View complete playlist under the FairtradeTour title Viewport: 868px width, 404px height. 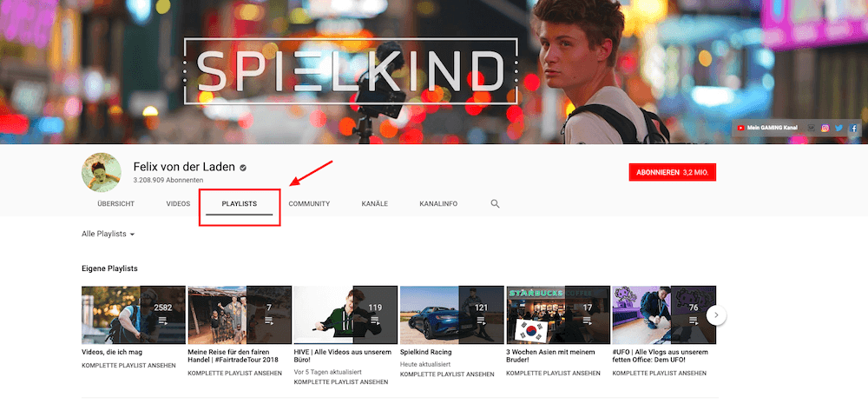[234, 374]
